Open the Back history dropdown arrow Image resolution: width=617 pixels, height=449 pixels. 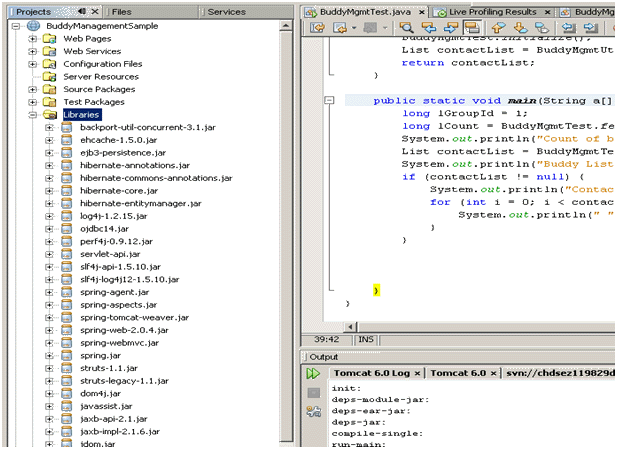(x=354, y=28)
